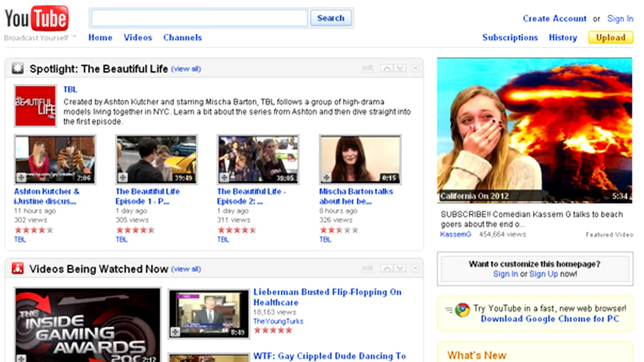The height and width of the screenshot is (362, 644).
Task: Move the Spotlight module down
Action: pyautogui.click(x=399, y=68)
